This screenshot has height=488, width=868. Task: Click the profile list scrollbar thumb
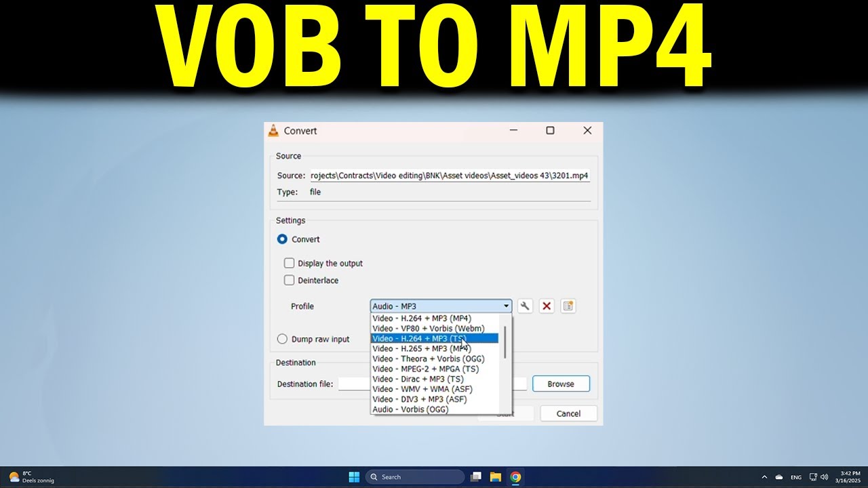tap(505, 342)
